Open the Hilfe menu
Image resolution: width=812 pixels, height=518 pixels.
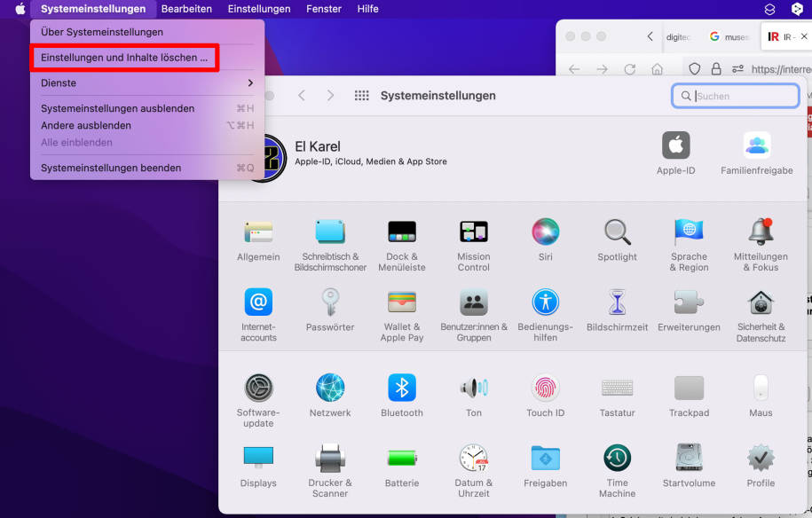[x=367, y=9]
